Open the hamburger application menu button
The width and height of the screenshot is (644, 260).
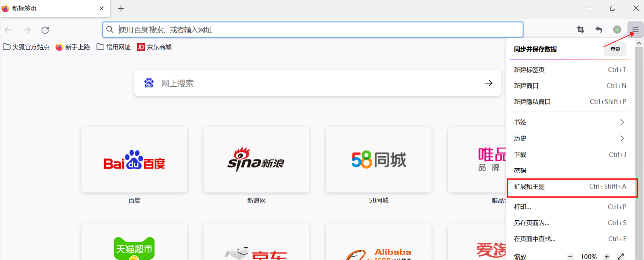(635, 29)
